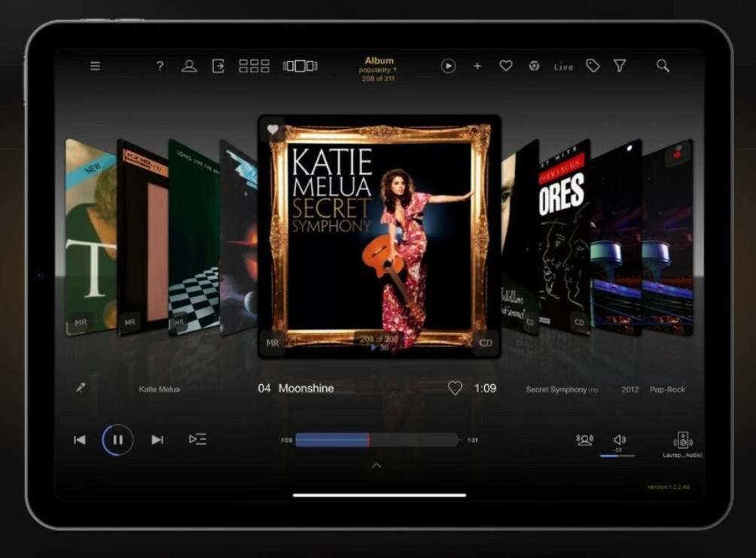Switch to grid view layout

(254, 66)
